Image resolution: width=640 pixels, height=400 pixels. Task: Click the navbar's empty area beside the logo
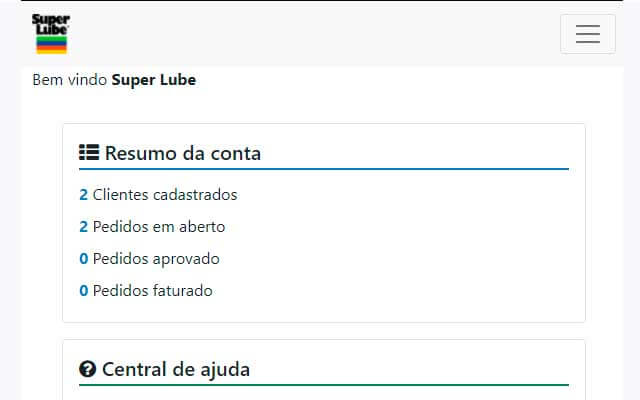(300, 34)
